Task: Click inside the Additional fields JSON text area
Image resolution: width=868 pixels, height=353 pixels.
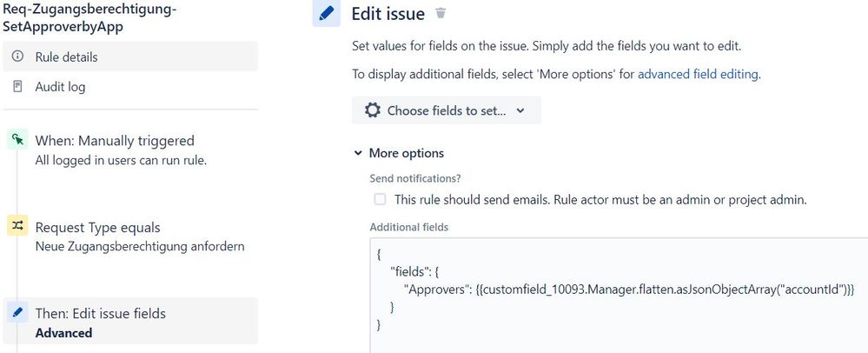Action: [619, 295]
